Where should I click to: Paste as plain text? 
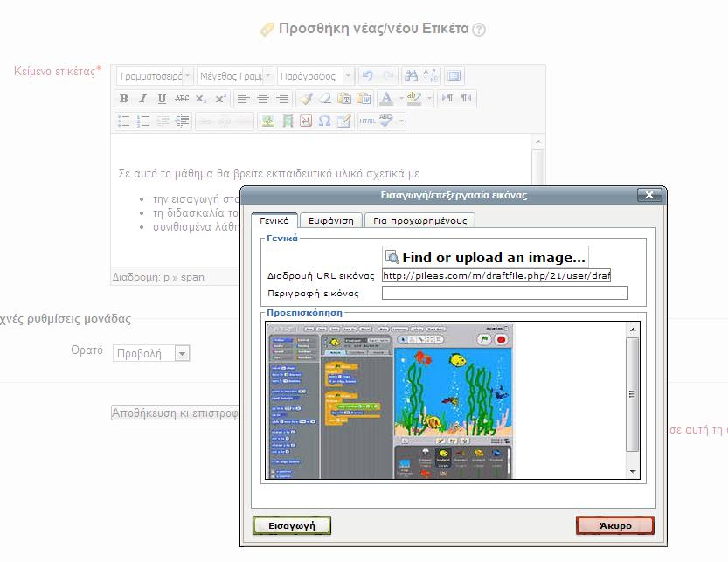[344, 99]
